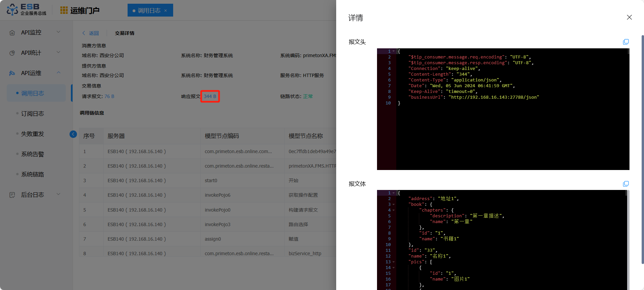Click the 运维门户 grid icon
The height and width of the screenshot is (290, 644).
[x=64, y=10]
